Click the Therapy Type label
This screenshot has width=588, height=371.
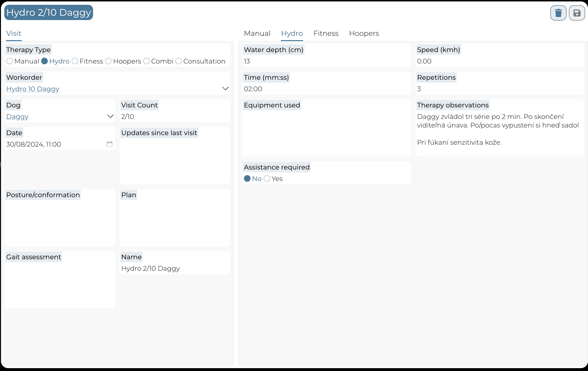coord(28,50)
